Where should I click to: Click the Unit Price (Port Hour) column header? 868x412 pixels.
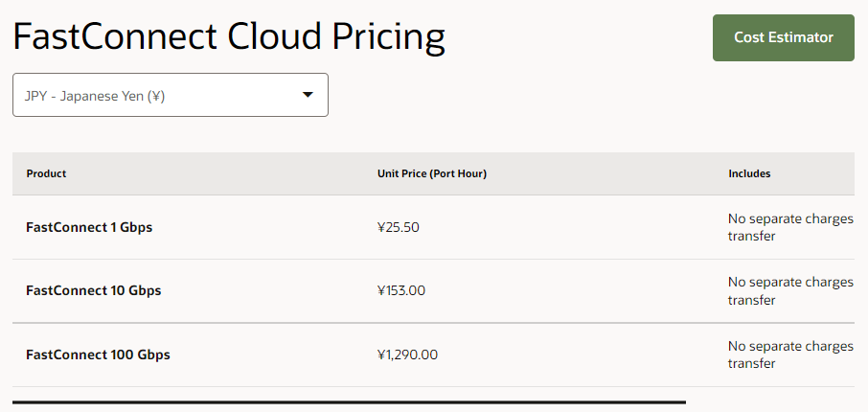(x=432, y=173)
